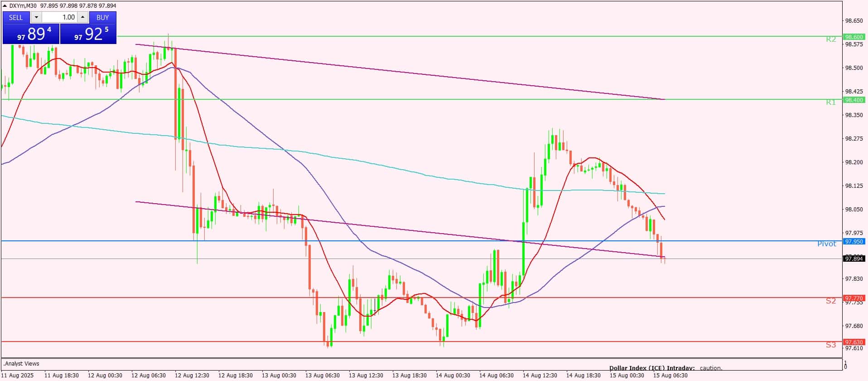Click the green 98.600 price tag
Screen dimensions: 868x381
(x=854, y=37)
